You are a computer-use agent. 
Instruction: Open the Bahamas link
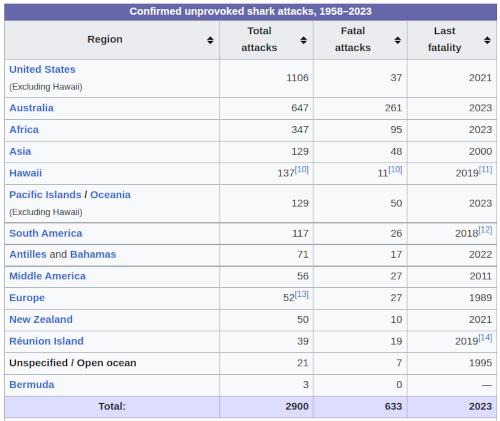pos(93,254)
